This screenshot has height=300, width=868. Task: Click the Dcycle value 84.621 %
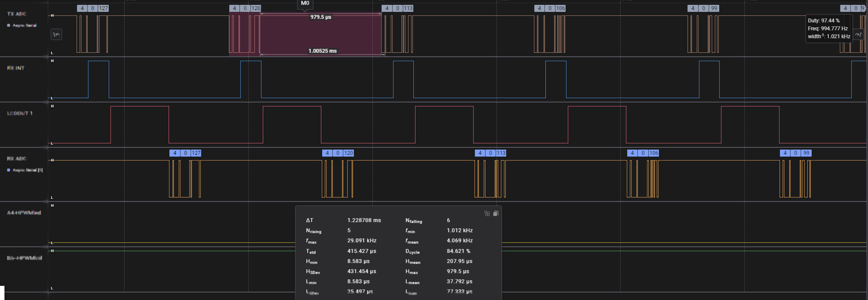coord(458,251)
